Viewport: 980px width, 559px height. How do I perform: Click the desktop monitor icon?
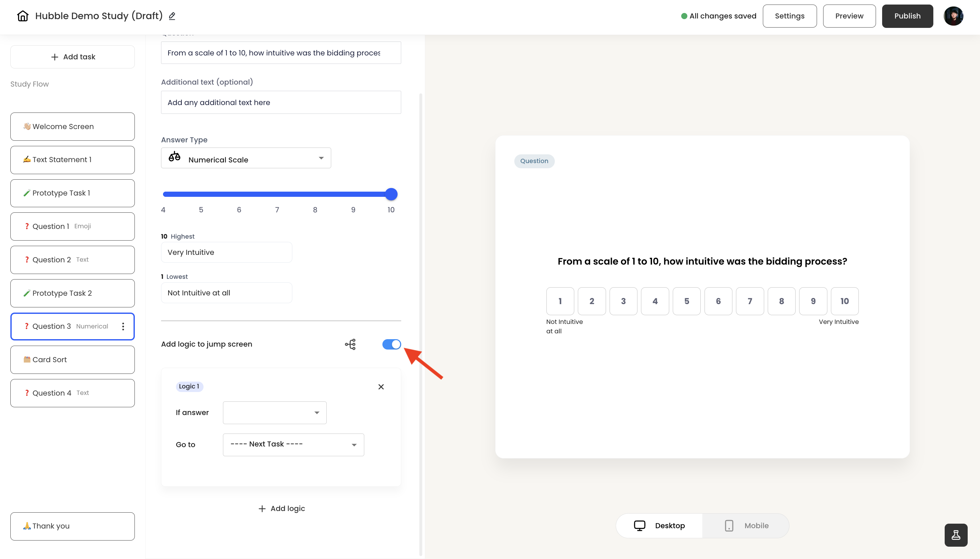(640, 526)
